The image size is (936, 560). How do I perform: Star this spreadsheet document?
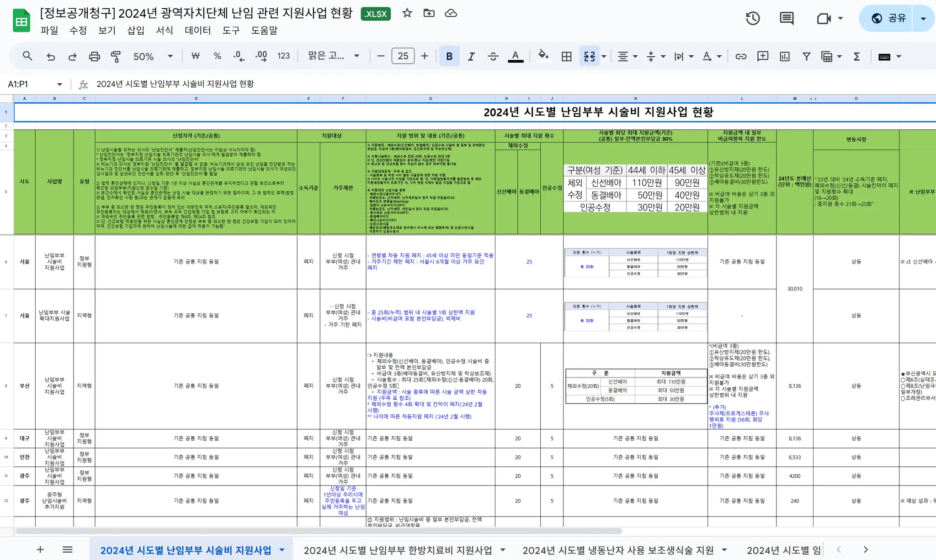coord(407,13)
